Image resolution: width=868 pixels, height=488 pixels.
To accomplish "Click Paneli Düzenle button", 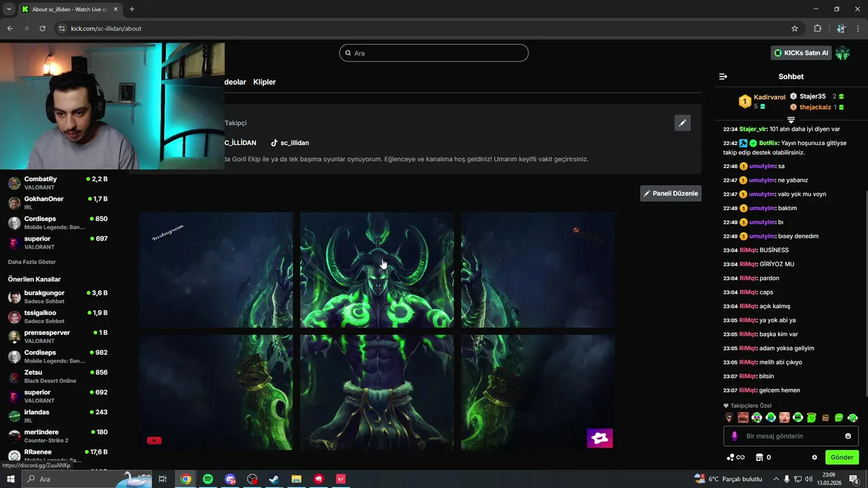I will point(671,193).
